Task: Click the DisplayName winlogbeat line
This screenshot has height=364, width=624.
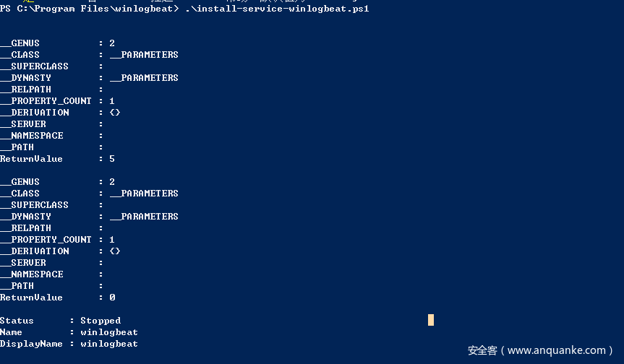Action: (69, 344)
